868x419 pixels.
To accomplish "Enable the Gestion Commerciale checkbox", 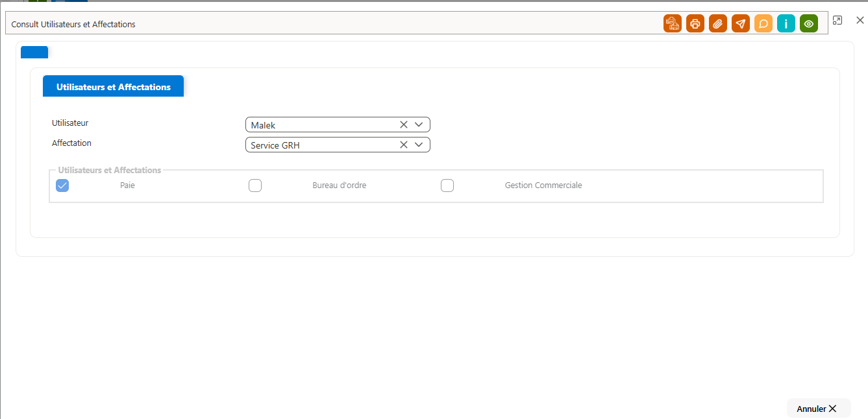I will coord(447,186).
